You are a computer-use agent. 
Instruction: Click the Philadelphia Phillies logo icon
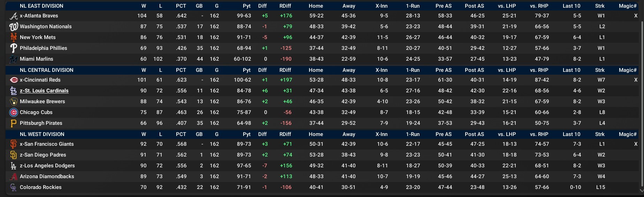(14, 48)
